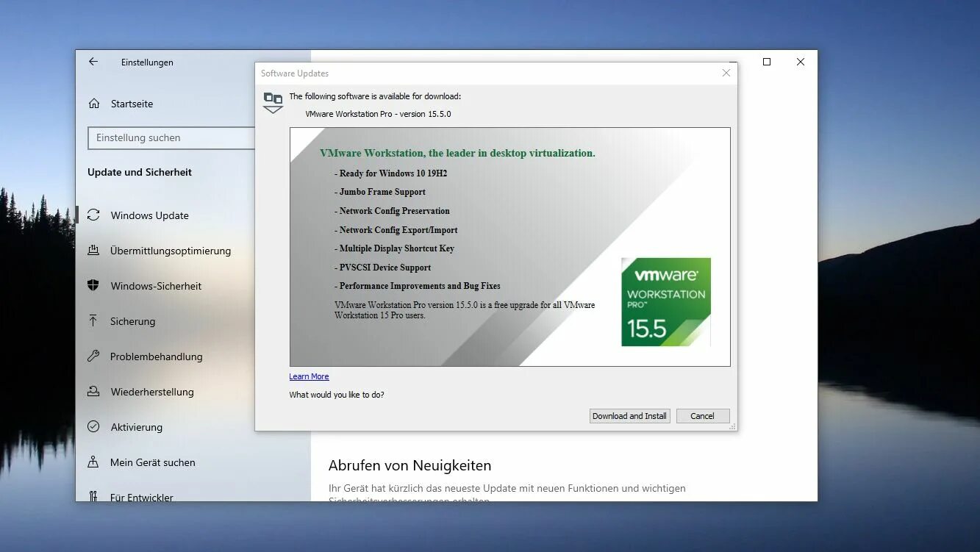Click the 'Einstellungen' window title
The width and height of the screenshot is (980, 552).
point(147,62)
